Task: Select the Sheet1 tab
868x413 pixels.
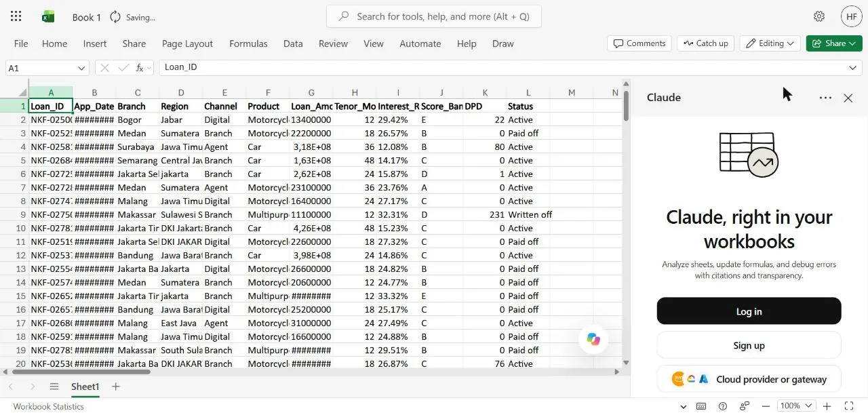Action: 85,387
